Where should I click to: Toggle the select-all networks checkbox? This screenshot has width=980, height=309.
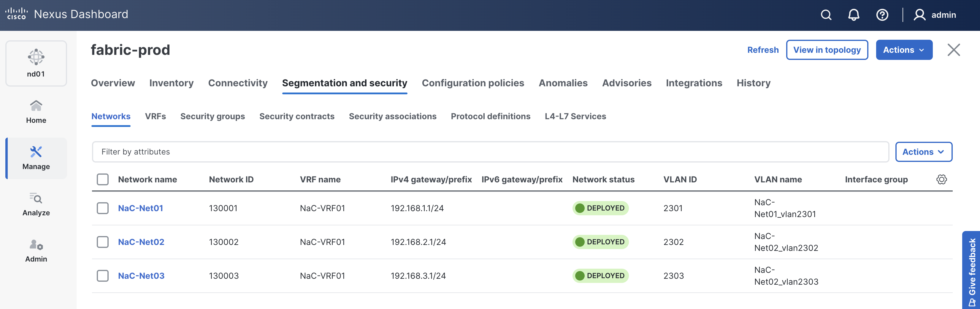(103, 179)
